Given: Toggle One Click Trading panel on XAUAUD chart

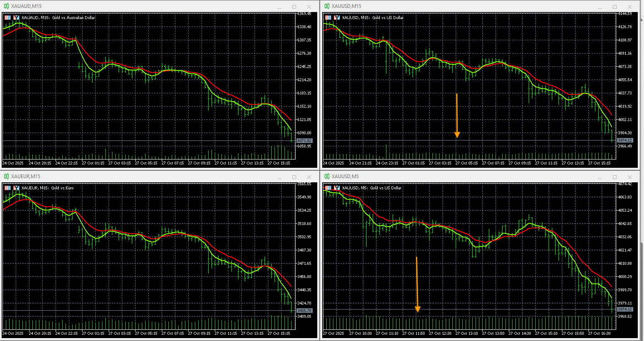Looking at the screenshot, I should (7, 18).
